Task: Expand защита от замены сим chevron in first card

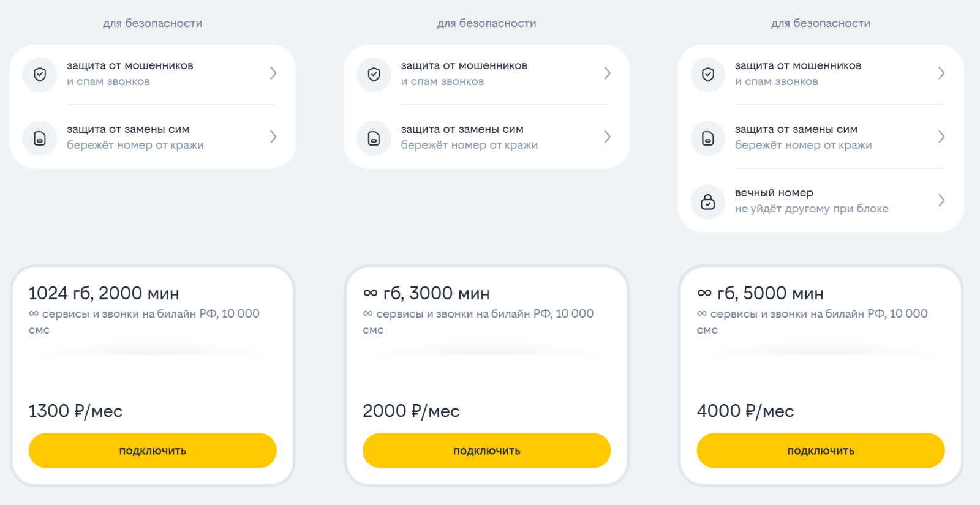Action: click(x=273, y=137)
